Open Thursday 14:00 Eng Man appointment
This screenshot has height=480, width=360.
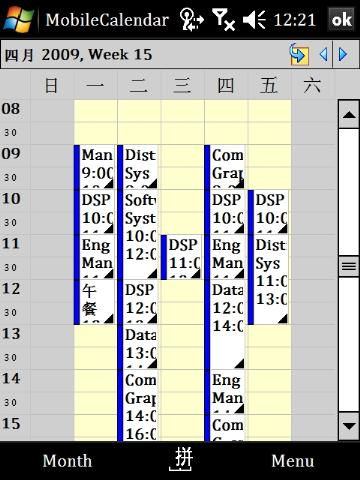point(224,392)
